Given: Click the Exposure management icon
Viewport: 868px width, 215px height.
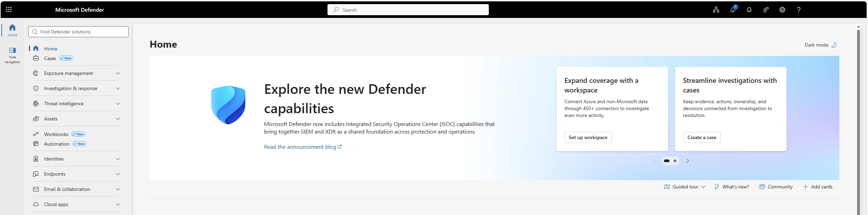Looking at the screenshot, I should [x=36, y=73].
